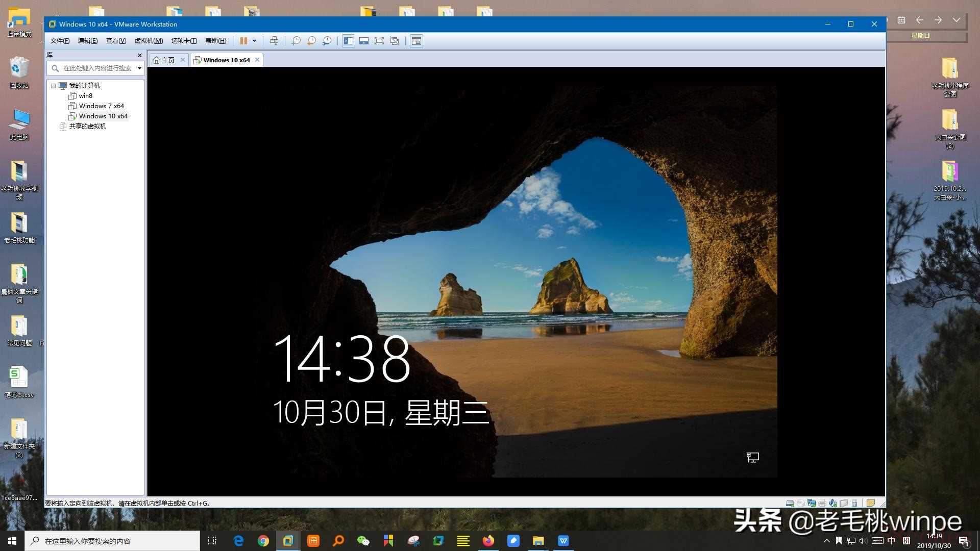This screenshot has height=551, width=980.
Task: Click the take snapshot icon
Action: pos(296,41)
